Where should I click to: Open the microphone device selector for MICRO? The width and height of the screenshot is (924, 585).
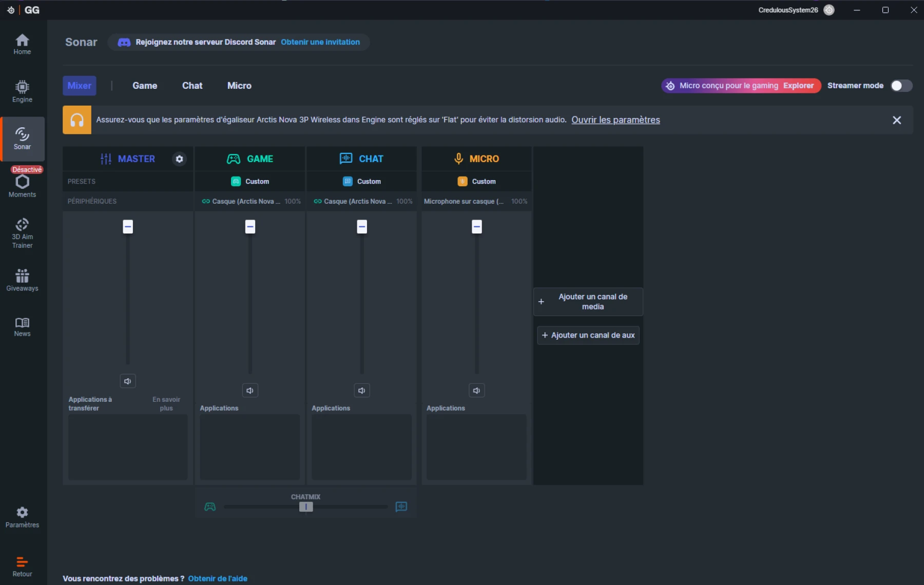tap(464, 201)
